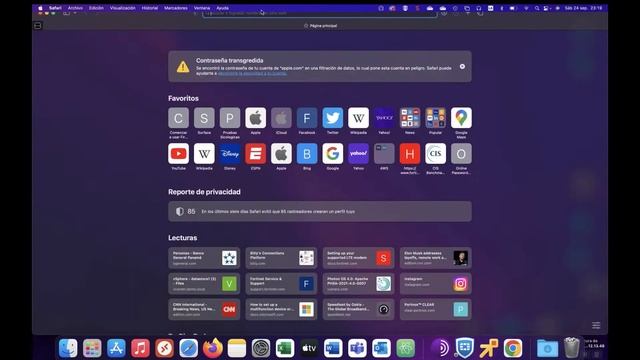Open the iCloud favorite

281,118
